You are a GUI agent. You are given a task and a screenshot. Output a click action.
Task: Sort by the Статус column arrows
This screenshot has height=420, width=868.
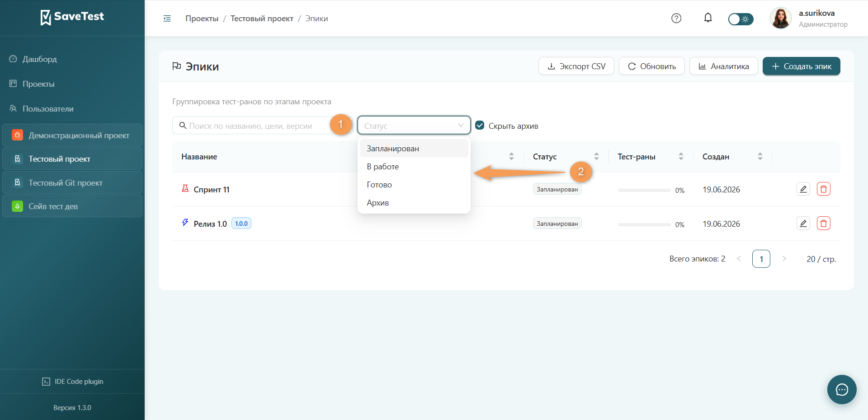(x=596, y=156)
